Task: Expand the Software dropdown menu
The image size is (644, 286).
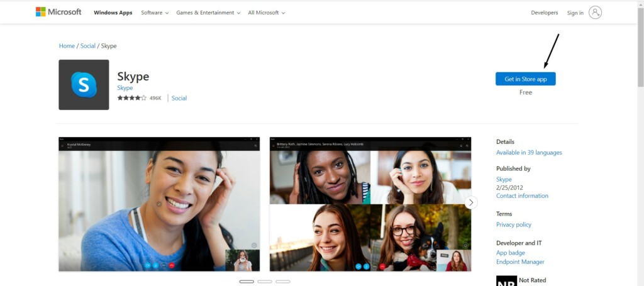Action: click(155, 13)
